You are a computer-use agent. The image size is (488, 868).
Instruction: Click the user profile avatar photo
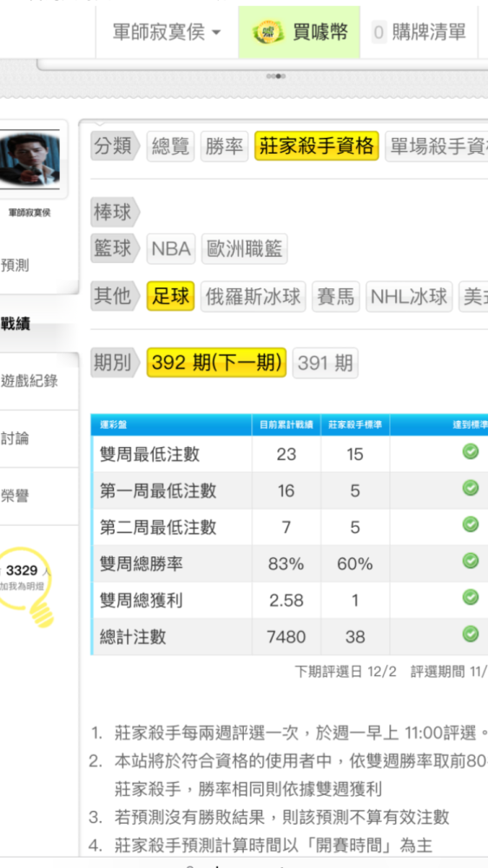click(30, 159)
